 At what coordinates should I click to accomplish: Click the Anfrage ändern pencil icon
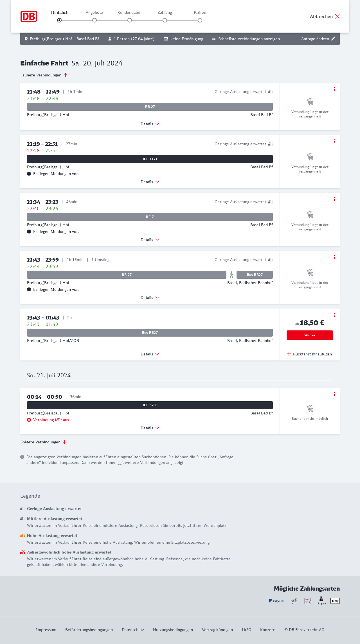(333, 39)
